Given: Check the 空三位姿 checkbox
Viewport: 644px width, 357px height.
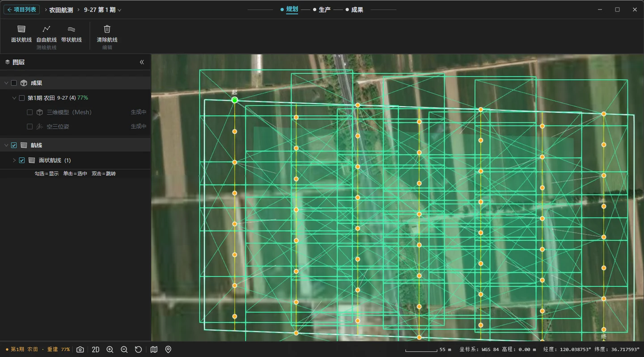Looking at the screenshot, I should click(30, 126).
